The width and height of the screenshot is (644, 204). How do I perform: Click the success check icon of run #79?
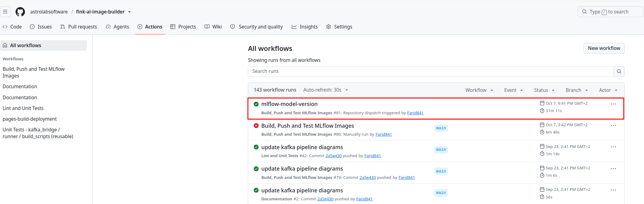point(256,169)
